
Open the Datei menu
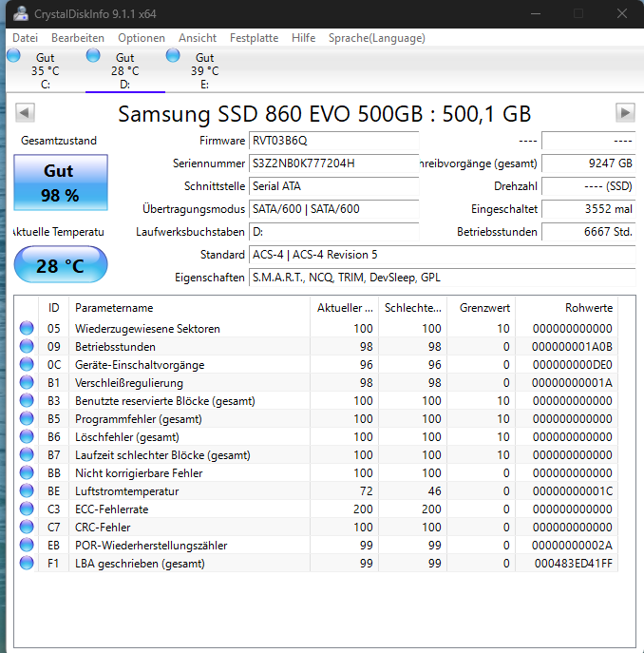click(x=25, y=38)
